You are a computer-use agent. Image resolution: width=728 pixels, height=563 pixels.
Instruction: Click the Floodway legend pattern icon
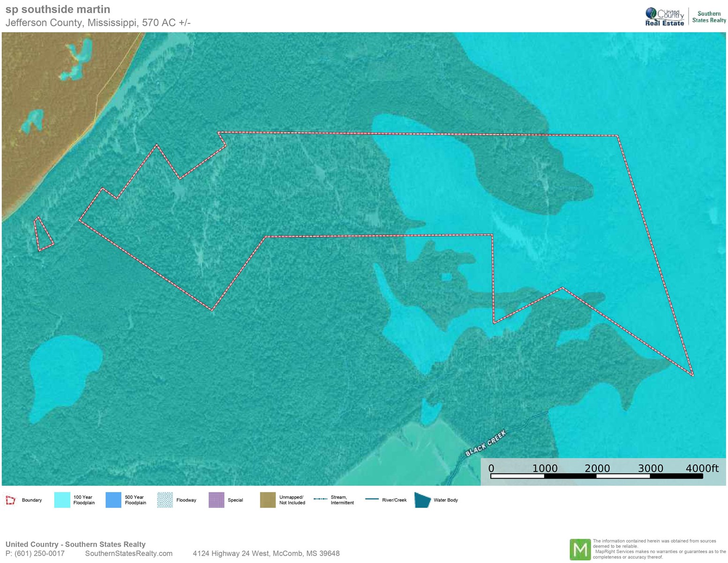click(165, 500)
